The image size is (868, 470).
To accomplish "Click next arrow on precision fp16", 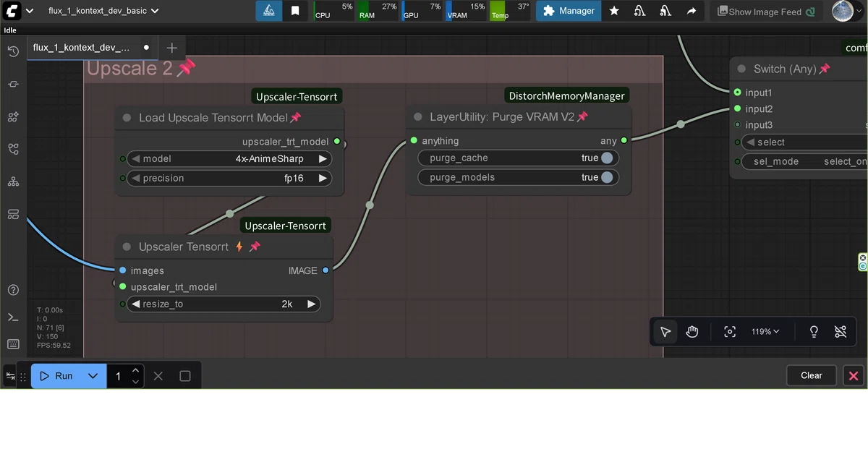I will click(323, 178).
